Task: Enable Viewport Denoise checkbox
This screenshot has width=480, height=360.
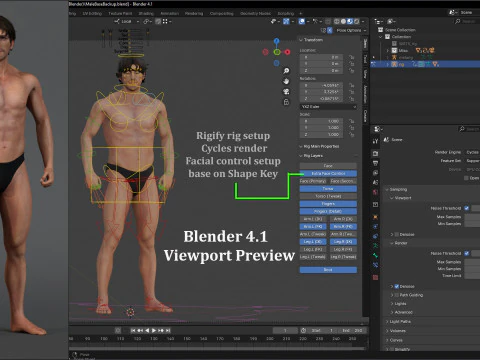Action: coord(397,234)
